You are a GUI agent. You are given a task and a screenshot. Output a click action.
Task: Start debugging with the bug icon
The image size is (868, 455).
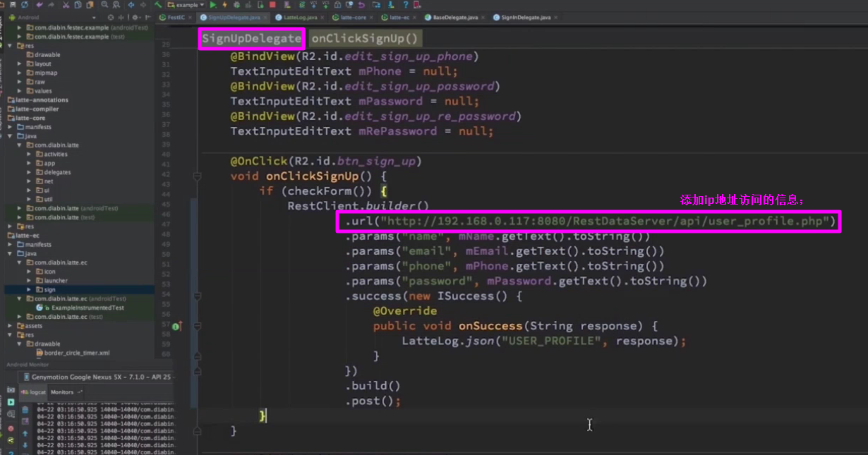pyautogui.click(x=237, y=5)
